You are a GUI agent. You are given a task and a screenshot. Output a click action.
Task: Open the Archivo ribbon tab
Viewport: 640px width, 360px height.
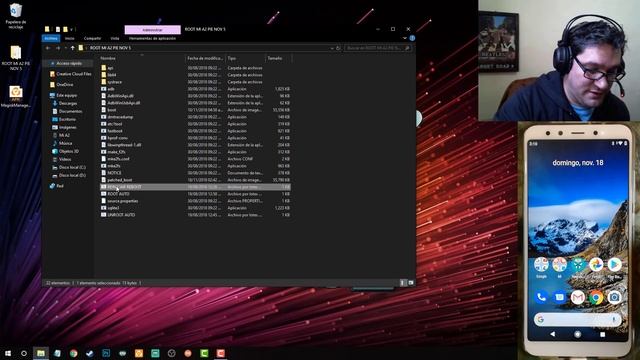tap(51, 38)
